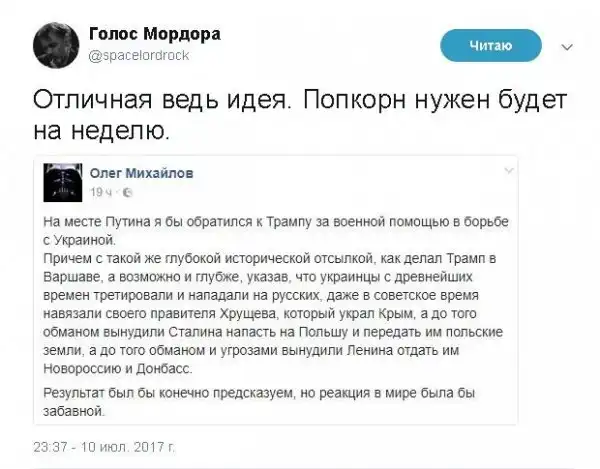The height and width of the screenshot is (469, 600).
Task: Toggle the Читаю follow button
Action: tap(491, 45)
